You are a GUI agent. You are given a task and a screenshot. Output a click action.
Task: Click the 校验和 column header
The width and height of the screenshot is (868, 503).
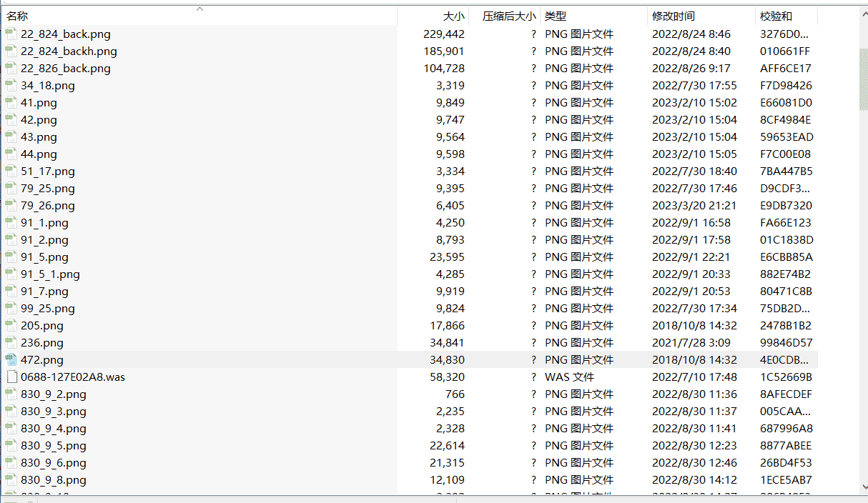[776, 16]
